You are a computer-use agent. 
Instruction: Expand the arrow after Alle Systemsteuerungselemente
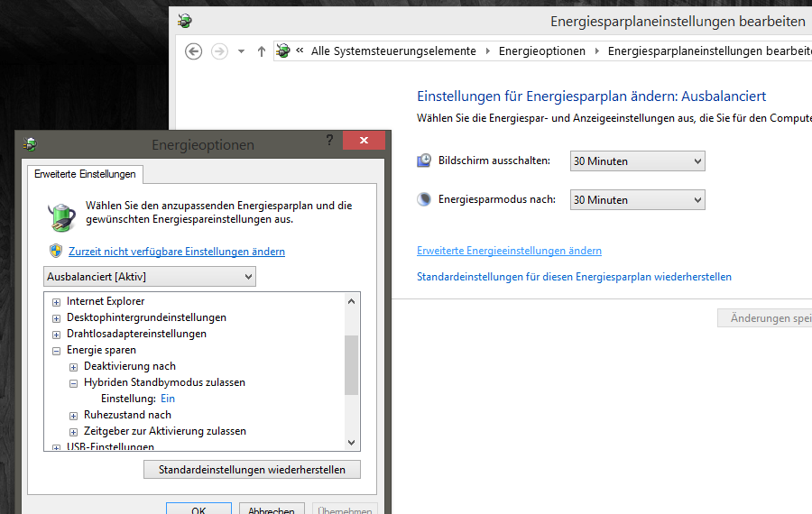pos(487,51)
